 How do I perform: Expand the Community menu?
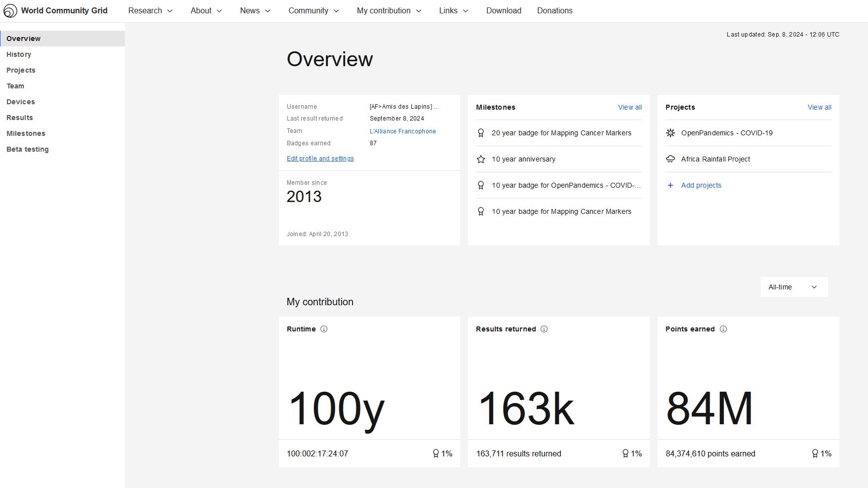(314, 10)
